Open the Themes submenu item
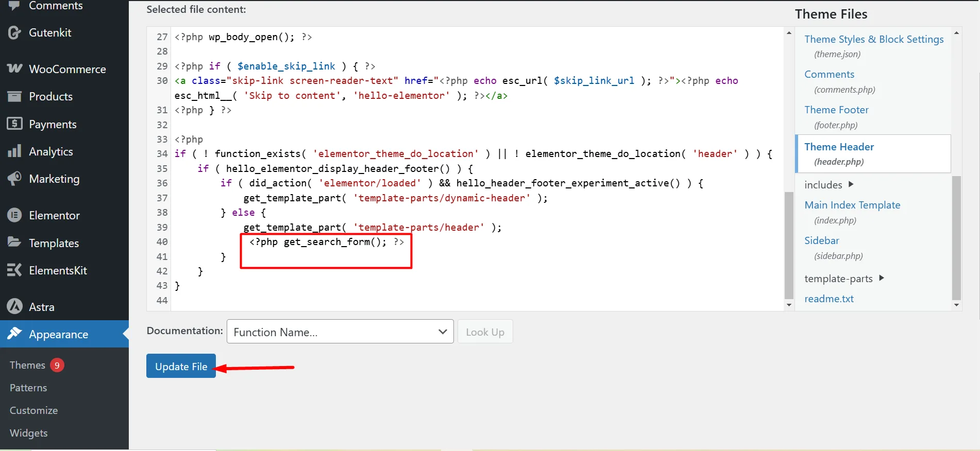980x451 pixels. pyautogui.click(x=28, y=365)
